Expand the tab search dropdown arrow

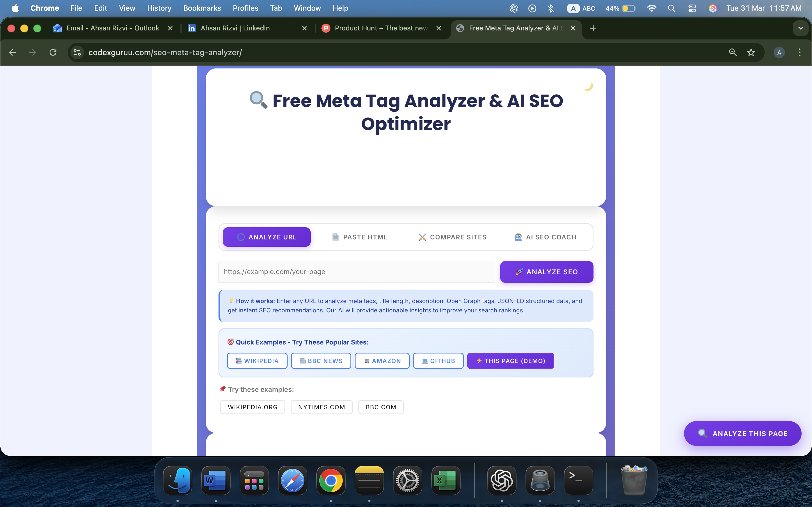coord(800,28)
